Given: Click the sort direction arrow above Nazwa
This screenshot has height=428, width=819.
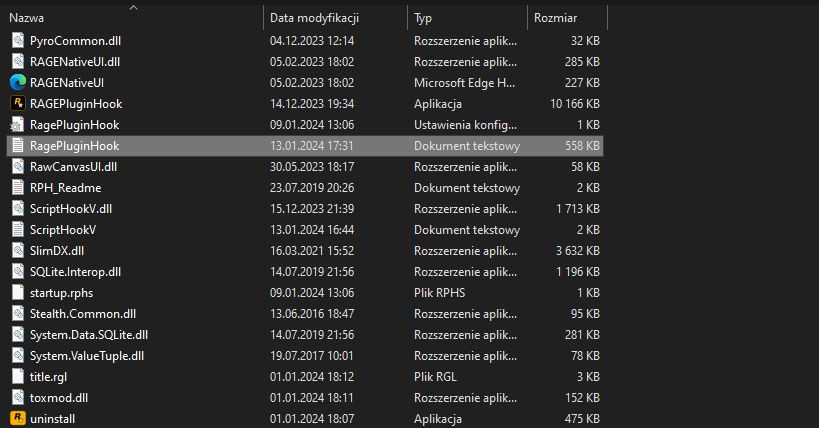Looking at the screenshot, I should point(133,6).
